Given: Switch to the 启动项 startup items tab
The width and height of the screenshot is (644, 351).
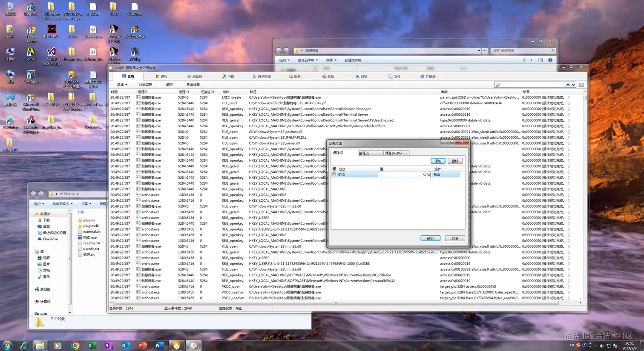Looking at the screenshot, I should pos(195,77).
